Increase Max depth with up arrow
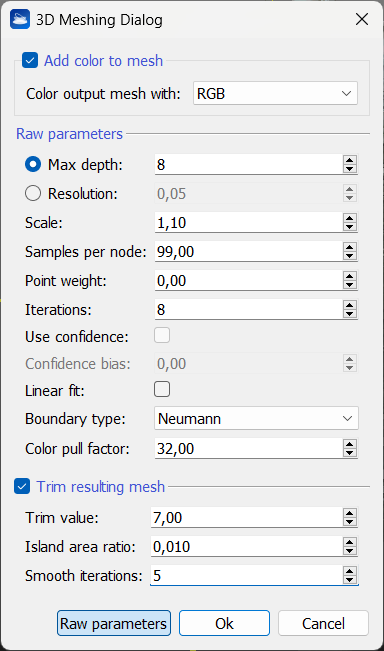The width and height of the screenshot is (384, 651). [350, 160]
